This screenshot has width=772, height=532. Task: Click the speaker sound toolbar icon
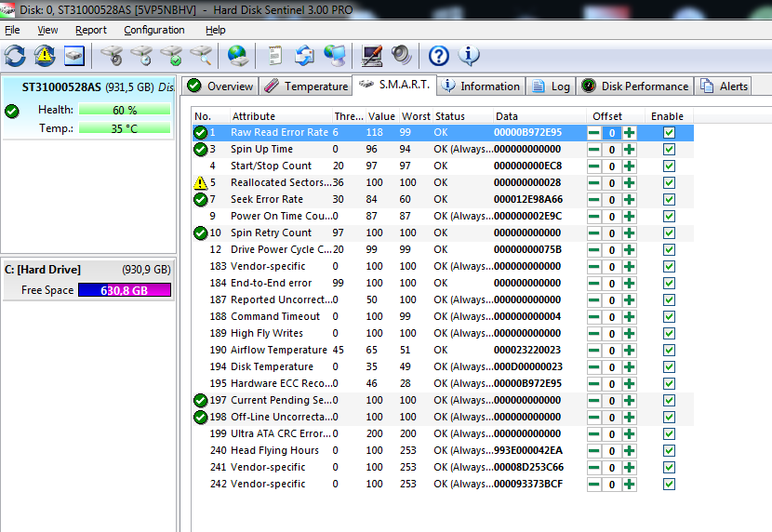pos(401,55)
